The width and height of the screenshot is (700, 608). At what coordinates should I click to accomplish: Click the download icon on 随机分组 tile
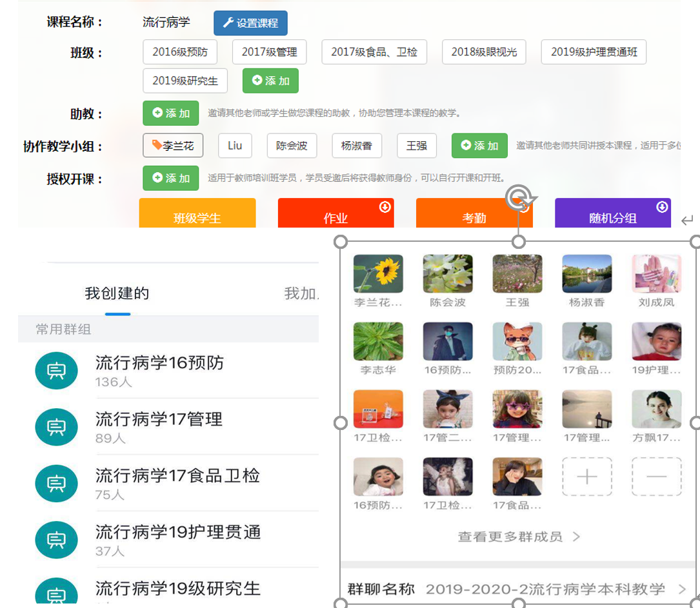(x=662, y=207)
